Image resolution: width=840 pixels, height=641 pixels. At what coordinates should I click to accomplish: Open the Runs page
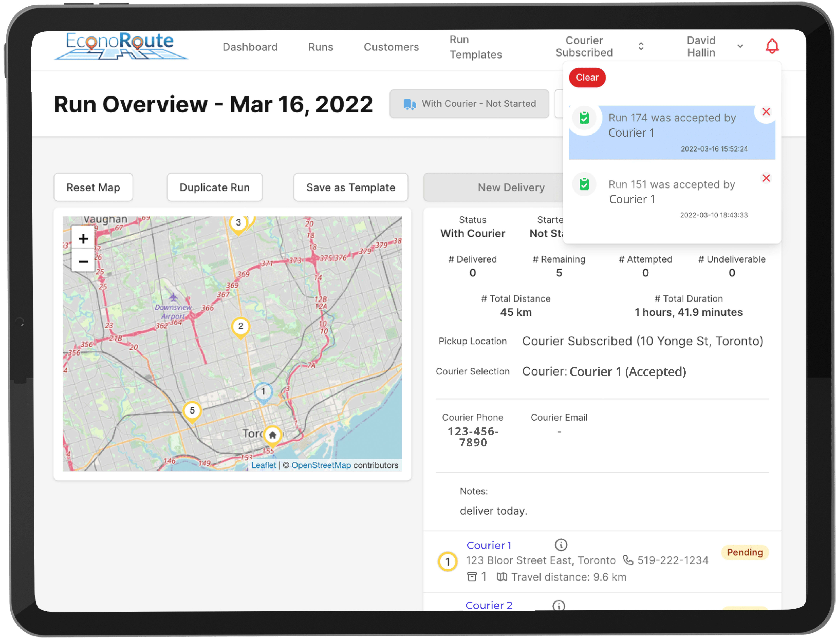pos(321,47)
